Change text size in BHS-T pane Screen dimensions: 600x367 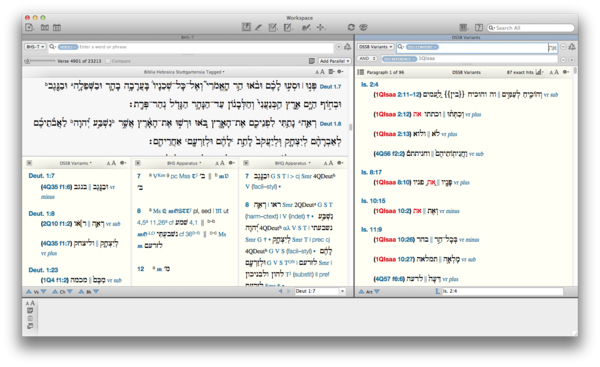[320, 72]
